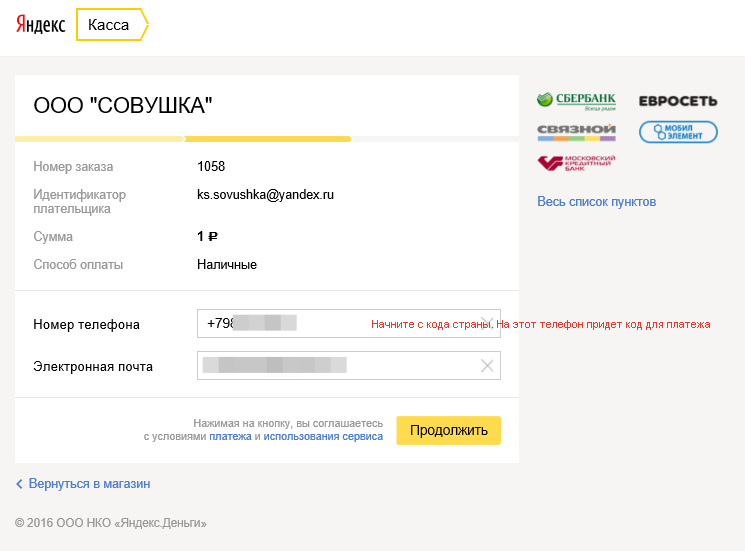Click the 2016 ООО НКО Яндекс.Деньги copyright
745x551 pixels.
tap(111, 523)
